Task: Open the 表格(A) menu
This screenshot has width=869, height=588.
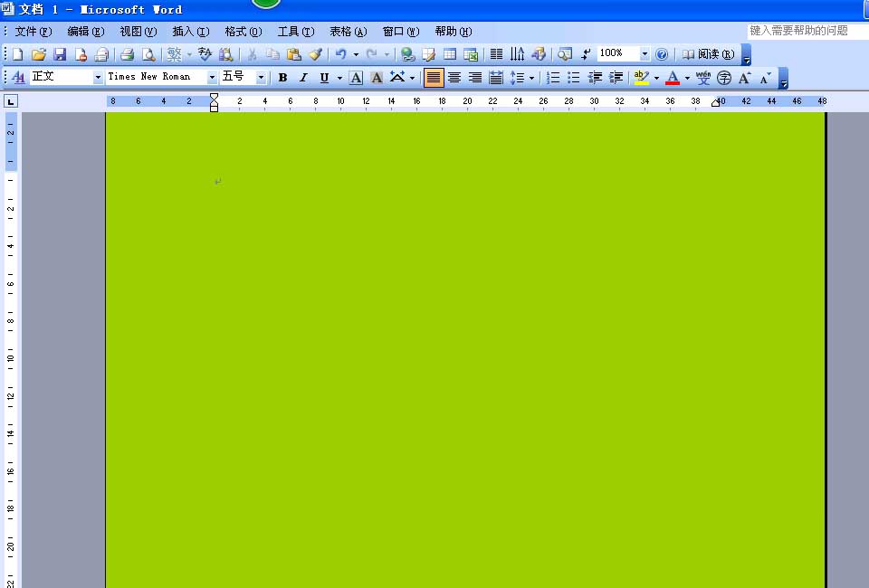Action: [x=348, y=32]
